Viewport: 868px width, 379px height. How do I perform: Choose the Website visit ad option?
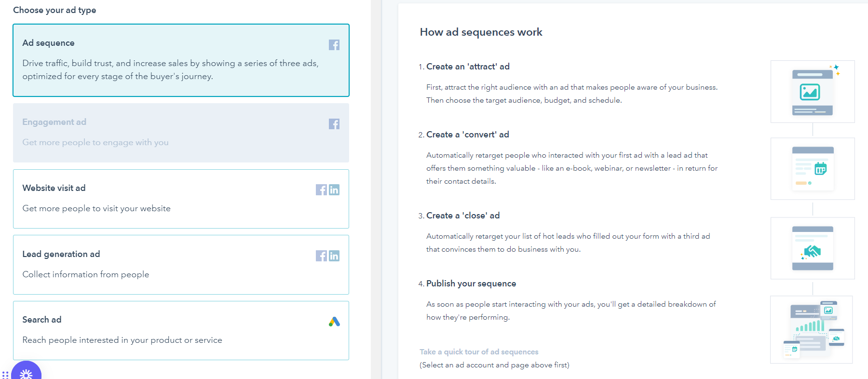pyautogui.click(x=181, y=199)
